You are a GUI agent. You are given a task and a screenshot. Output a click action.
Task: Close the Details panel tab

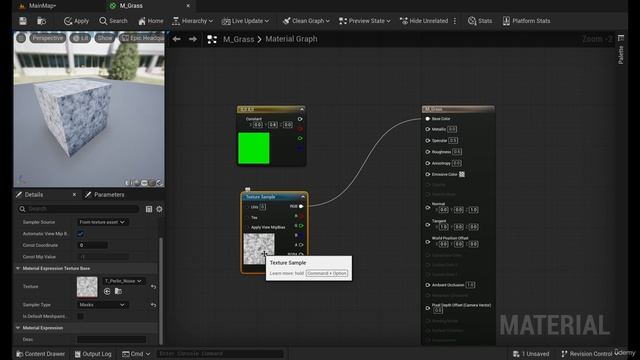coord(74,195)
